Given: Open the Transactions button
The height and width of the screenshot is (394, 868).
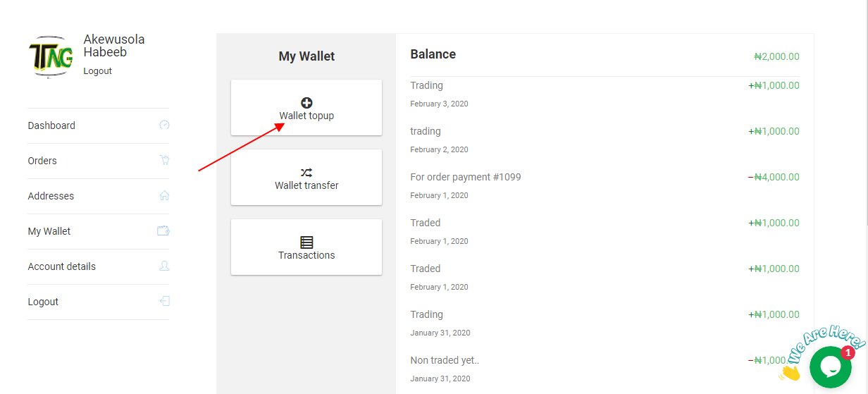Looking at the screenshot, I should tap(306, 247).
